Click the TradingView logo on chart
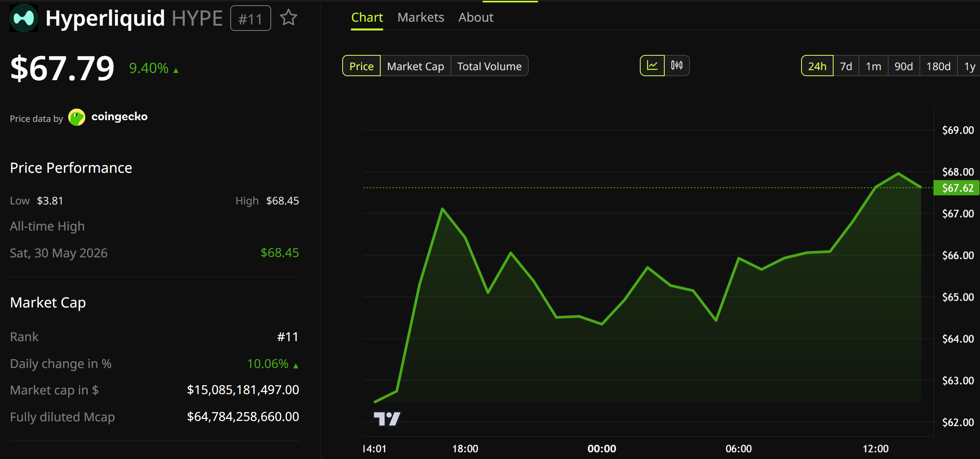 coord(387,419)
